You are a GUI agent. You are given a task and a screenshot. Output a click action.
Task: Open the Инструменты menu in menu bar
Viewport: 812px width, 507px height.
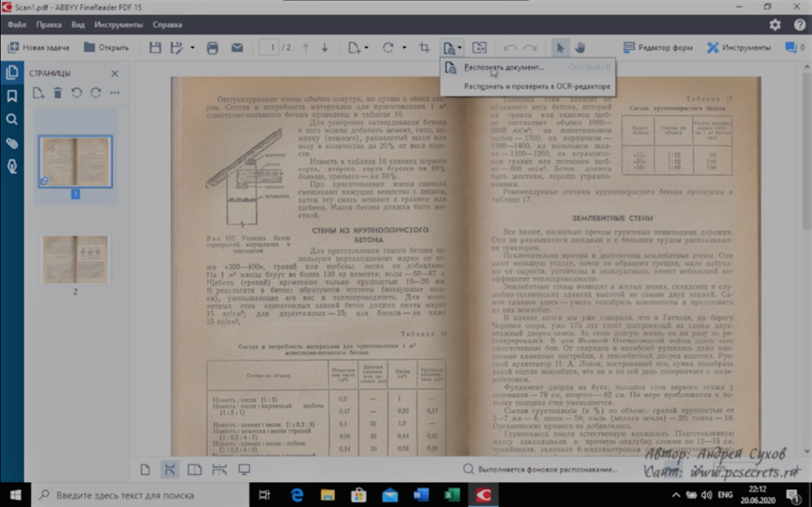pos(118,24)
